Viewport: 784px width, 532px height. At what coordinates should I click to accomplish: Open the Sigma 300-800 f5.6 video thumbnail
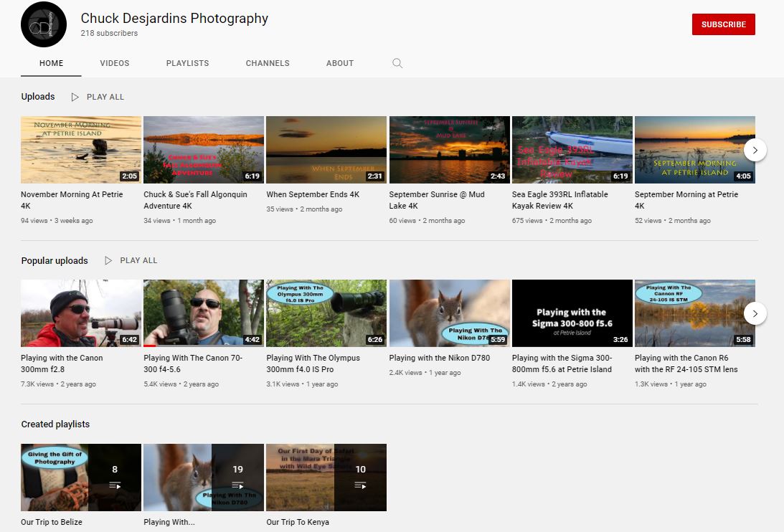coord(572,313)
